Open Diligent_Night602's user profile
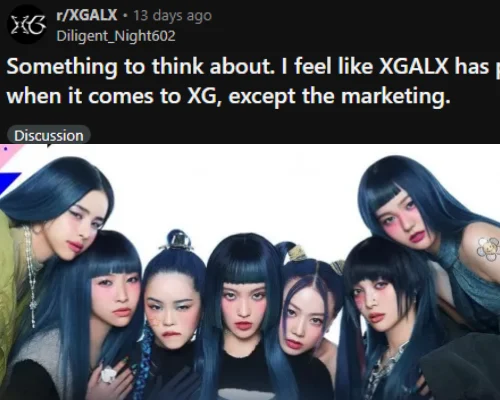500x400 pixels. pos(116,36)
